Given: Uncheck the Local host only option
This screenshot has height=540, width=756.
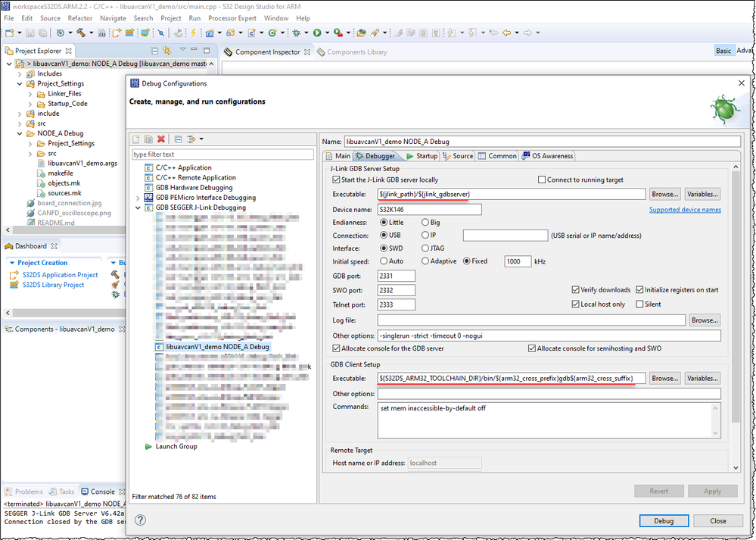Looking at the screenshot, I should pyautogui.click(x=574, y=304).
